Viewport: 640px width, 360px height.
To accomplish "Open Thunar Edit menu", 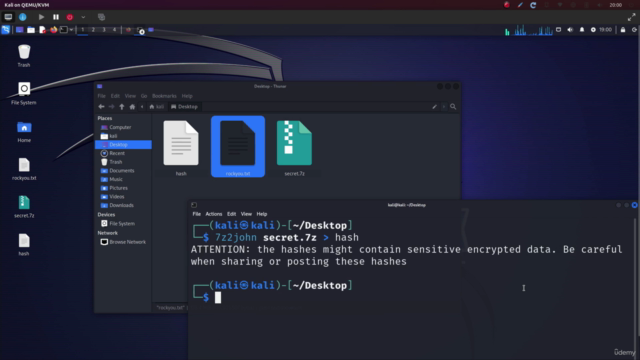I will click(x=115, y=96).
